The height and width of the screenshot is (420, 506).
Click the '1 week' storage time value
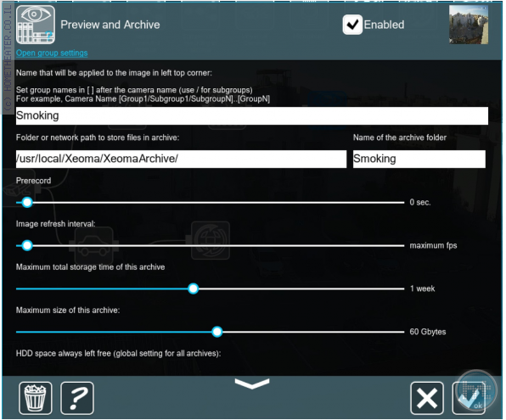click(423, 288)
